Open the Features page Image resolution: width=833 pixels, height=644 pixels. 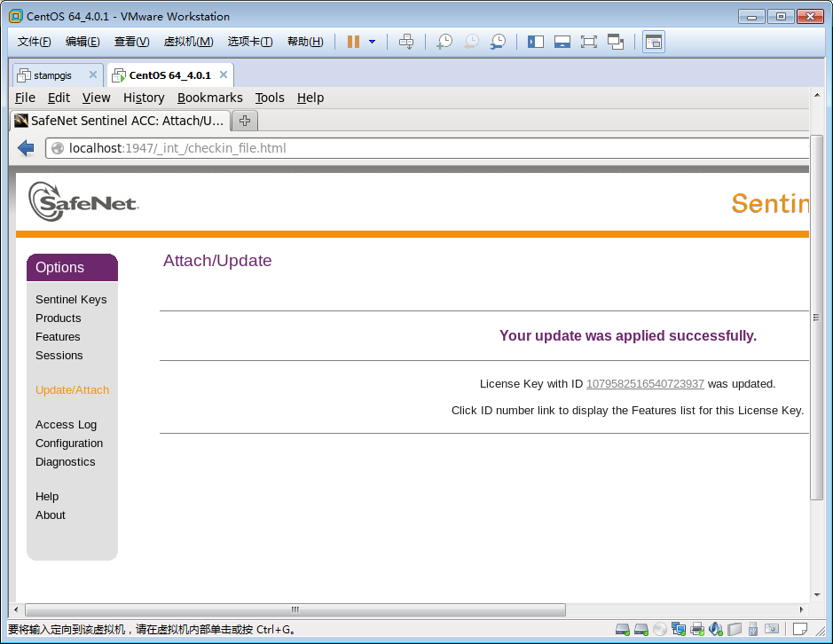point(58,337)
